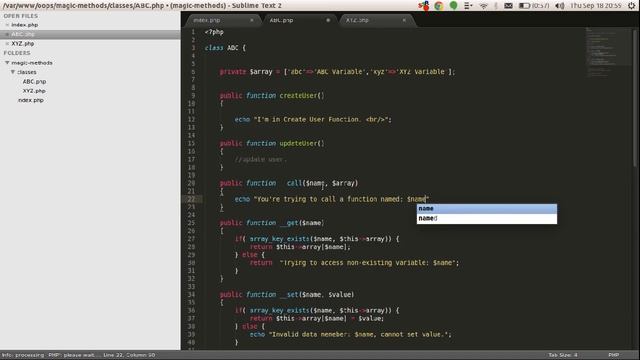Click the unsaved dot of ABC.php in Open Files
Viewport: 640px width, 360px height.
click(7, 34)
